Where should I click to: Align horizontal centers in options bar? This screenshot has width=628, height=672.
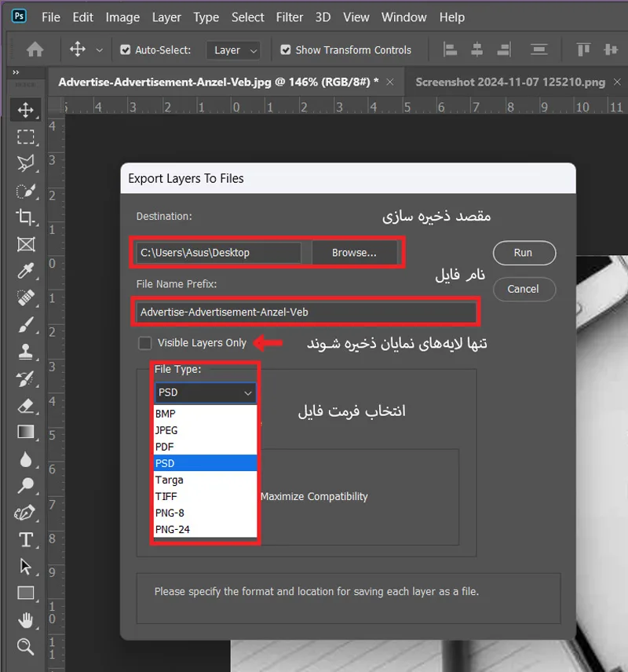pyautogui.click(x=476, y=49)
